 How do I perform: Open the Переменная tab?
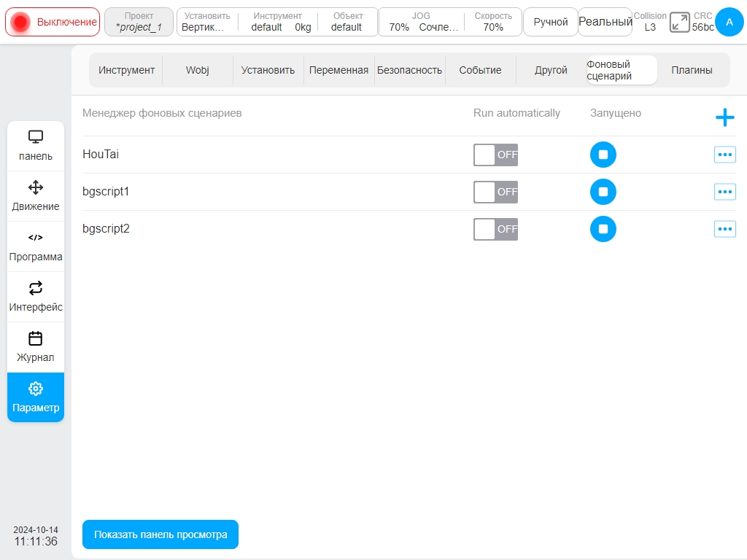click(x=338, y=70)
